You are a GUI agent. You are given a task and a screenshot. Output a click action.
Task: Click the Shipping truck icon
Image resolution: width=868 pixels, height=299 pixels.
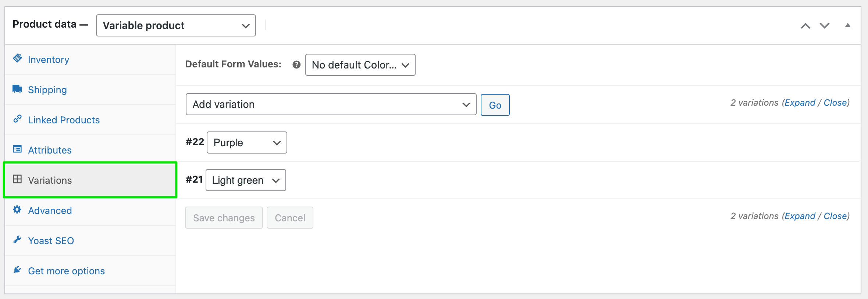tap(17, 88)
